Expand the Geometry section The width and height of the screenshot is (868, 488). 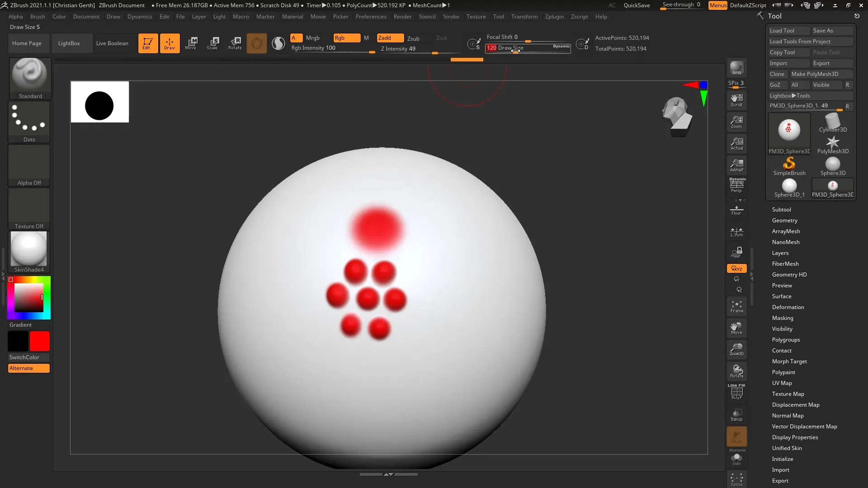tap(784, 221)
